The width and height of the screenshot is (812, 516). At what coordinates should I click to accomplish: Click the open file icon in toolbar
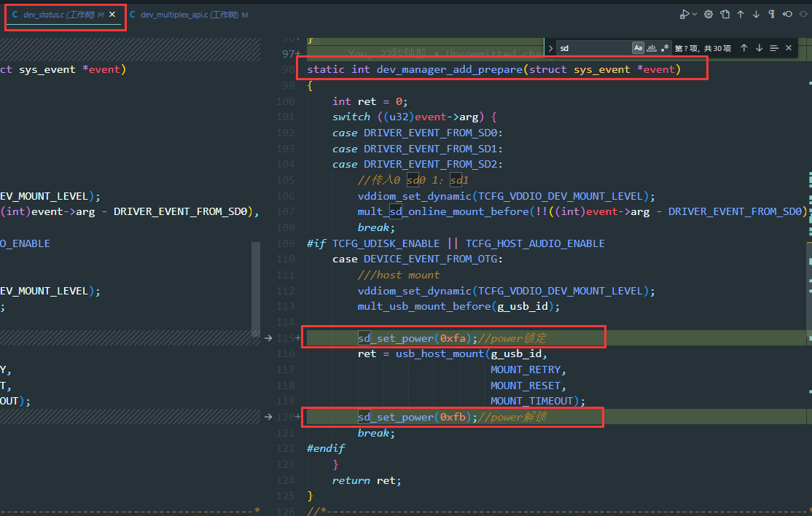coord(725,15)
